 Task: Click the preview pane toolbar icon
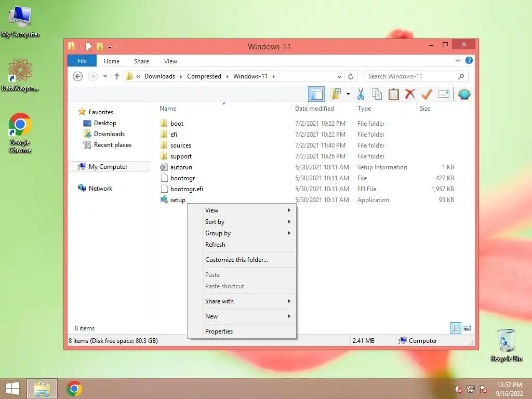point(316,95)
